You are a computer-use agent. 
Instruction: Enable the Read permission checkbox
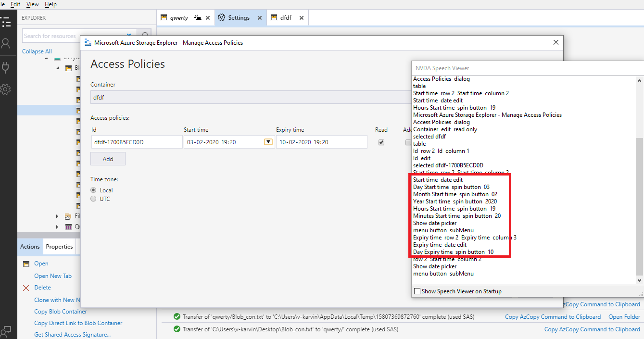tap(381, 142)
